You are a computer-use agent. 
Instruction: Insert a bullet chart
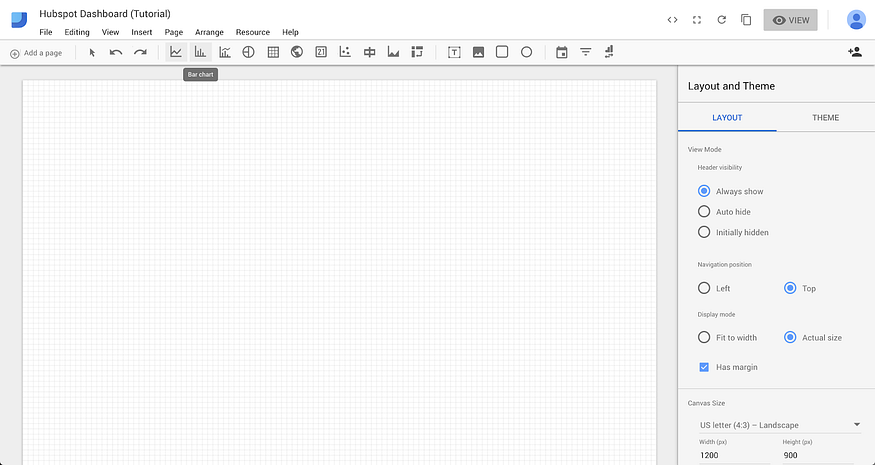tap(369, 52)
